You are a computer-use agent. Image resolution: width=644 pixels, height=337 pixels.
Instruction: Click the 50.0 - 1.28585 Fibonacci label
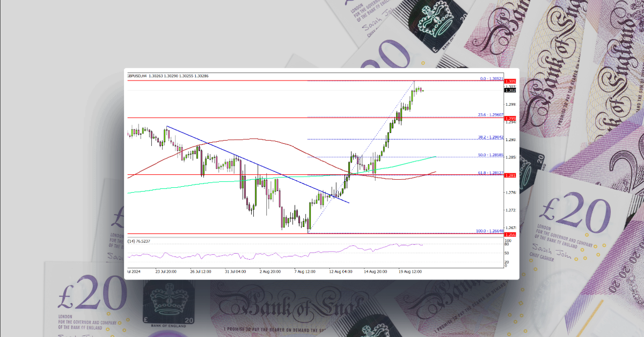490,155
